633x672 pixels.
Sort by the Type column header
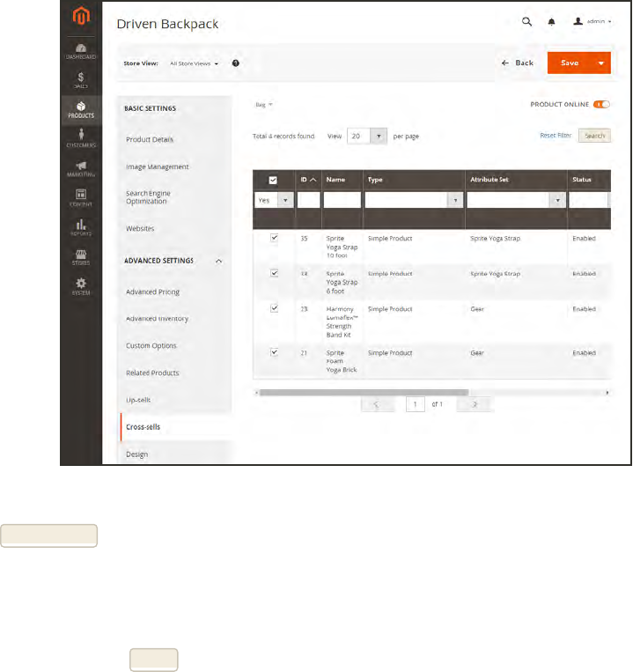(x=375, y=180)
